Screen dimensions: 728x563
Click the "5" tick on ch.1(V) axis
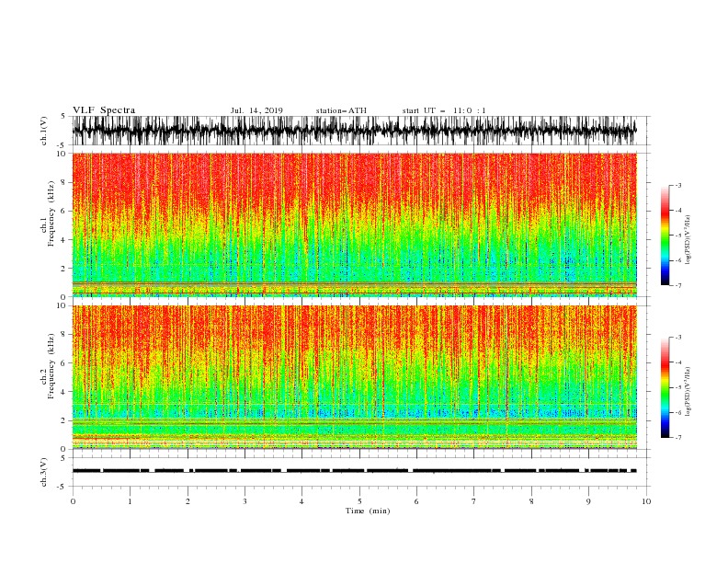click(x=63, y=116)
